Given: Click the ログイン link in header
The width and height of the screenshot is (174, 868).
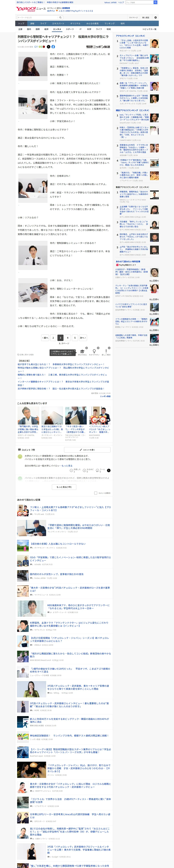Looking at the screenshot, I should 51,11.
